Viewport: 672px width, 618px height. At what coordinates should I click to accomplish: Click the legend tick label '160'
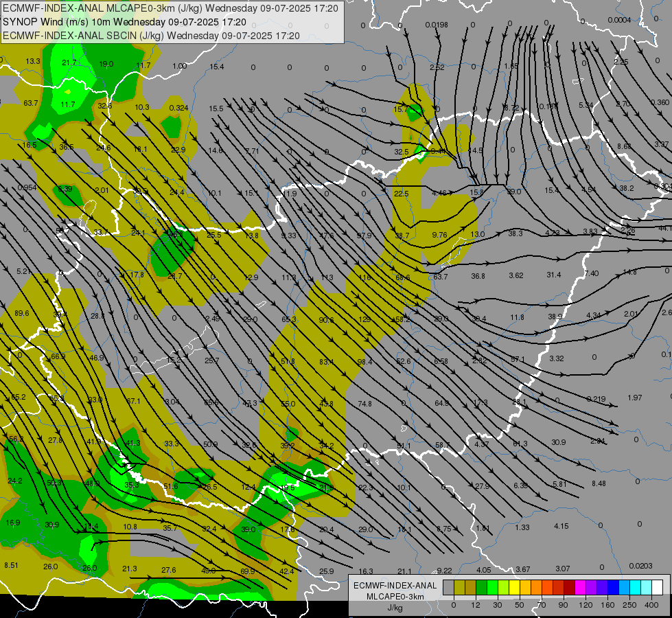click(x=607, y=605)
